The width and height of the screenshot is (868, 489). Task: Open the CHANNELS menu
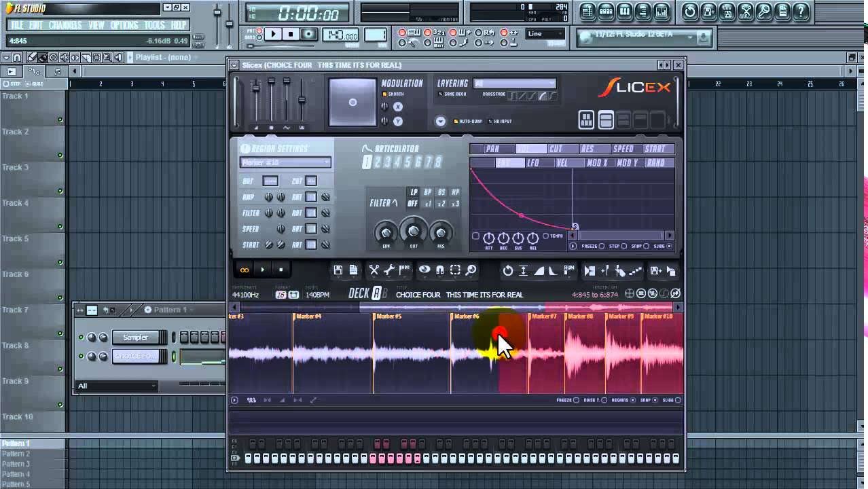point(65,25)
